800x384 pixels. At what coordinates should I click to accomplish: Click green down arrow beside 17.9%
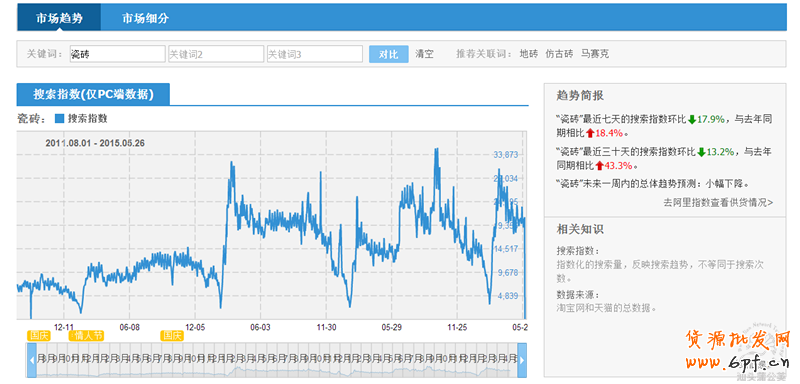692,120
